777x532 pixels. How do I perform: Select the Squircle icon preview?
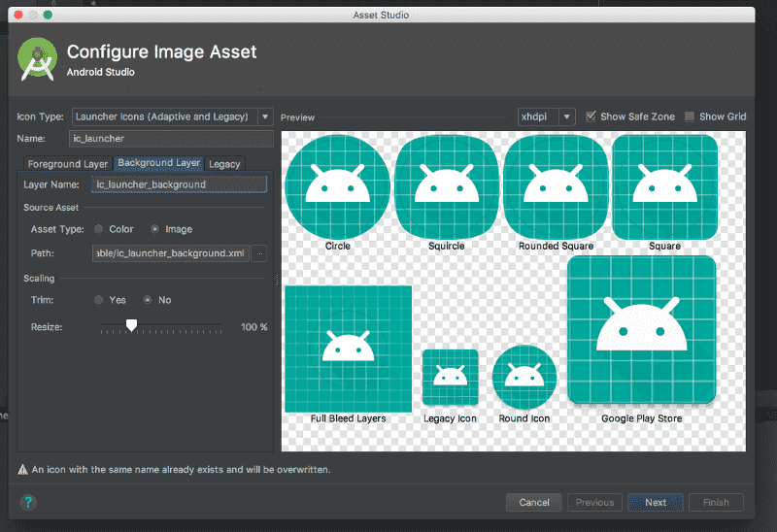click(447, 187)
